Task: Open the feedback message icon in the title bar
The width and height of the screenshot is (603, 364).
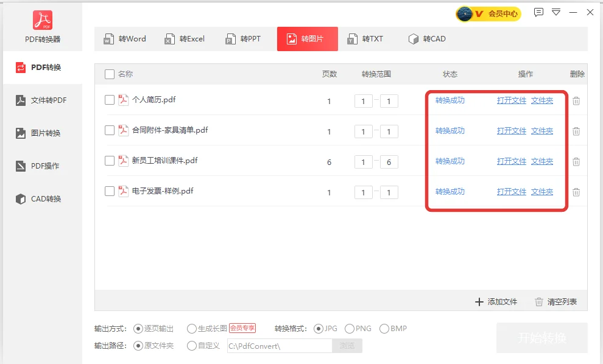Action: pyautogui.click(x=538, y=12)
